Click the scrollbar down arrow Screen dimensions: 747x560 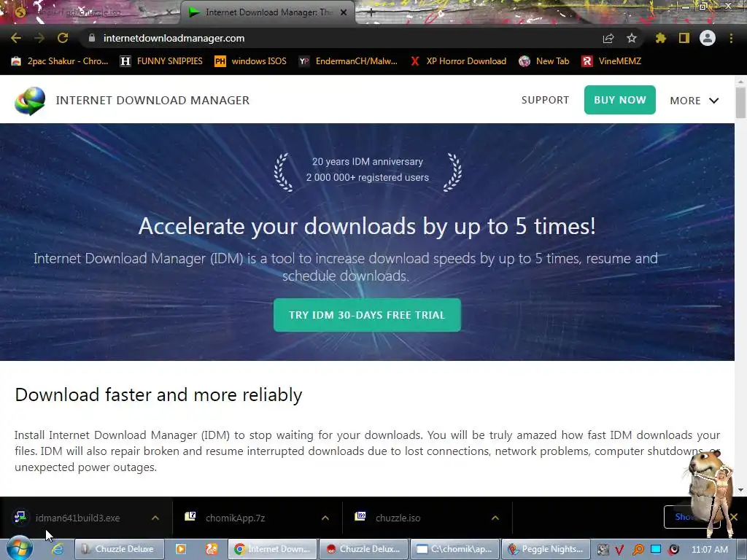(x=740, y=489)
